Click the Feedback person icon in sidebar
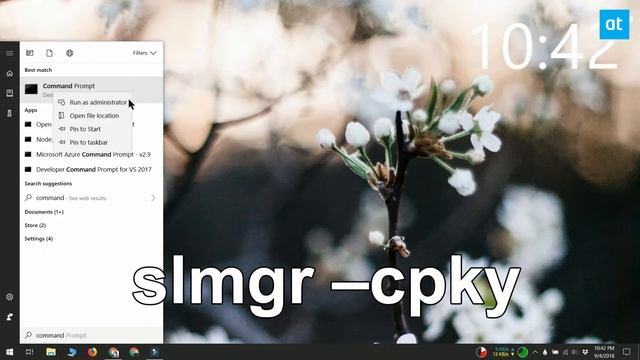640x360 pixels. pyautogui.click(x=9, y=316)
